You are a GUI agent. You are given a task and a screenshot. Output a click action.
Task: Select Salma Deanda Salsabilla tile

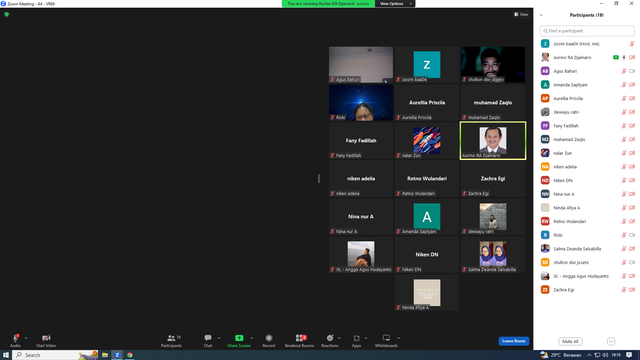[493, 254]
